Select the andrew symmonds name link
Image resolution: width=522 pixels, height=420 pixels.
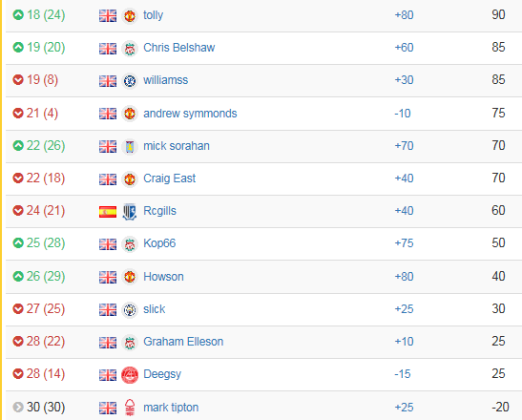190,114
